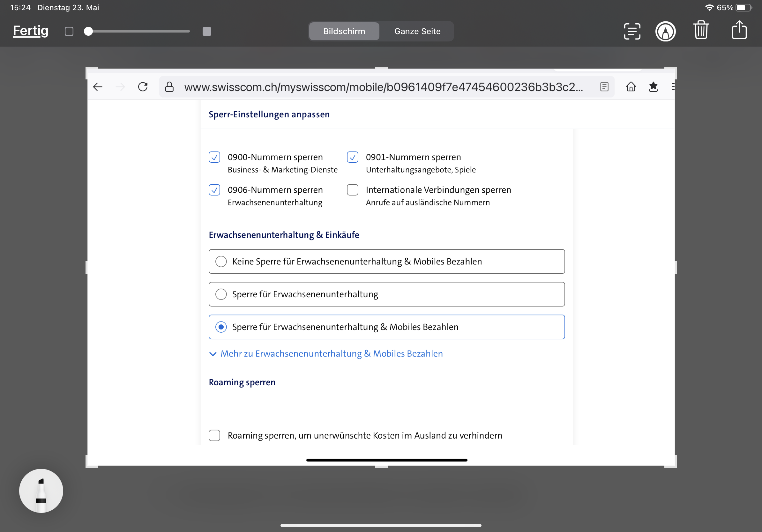Tap the markup pen circle icon
762x532 pixels.
(x=665, y=31)
